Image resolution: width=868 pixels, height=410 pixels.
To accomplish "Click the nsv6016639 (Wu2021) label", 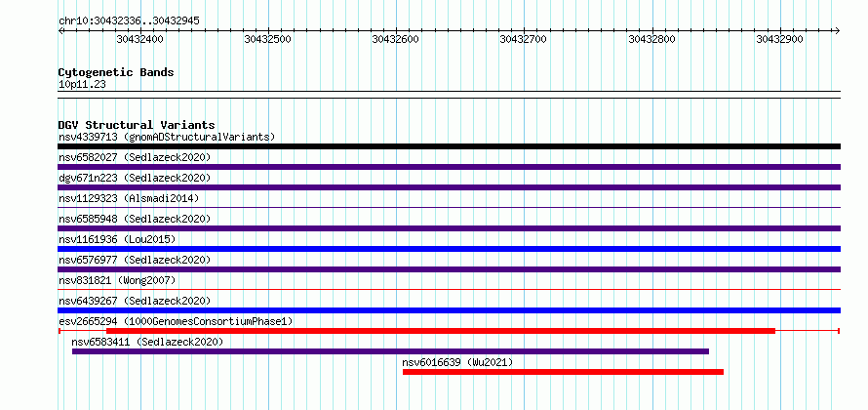I will tap(457, 362).
